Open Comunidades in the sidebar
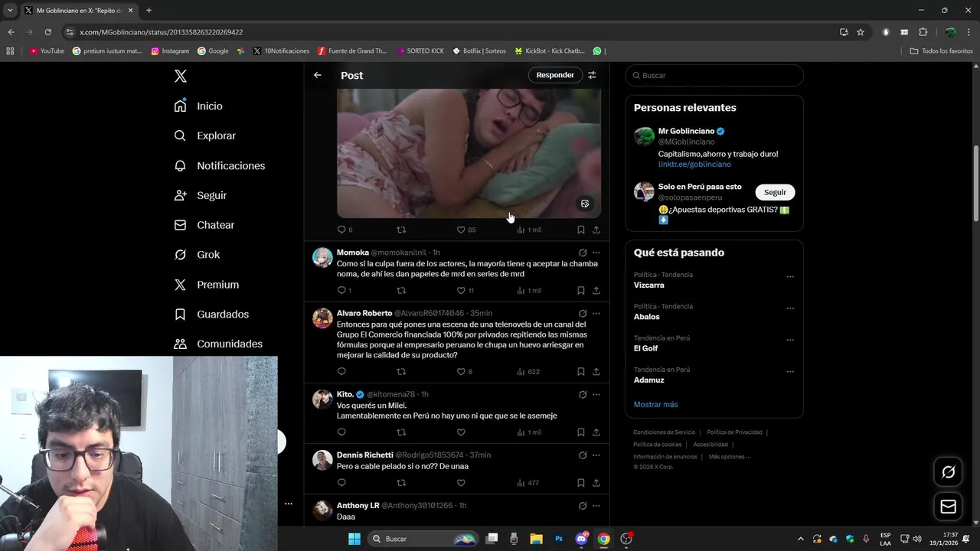 (218, 344)
